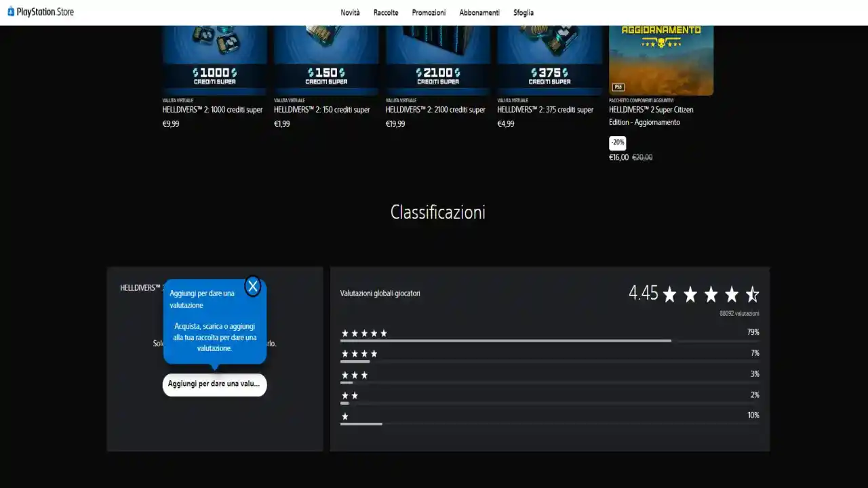This screenshot has width=868, height=488.
Task: Click HELLDIVERS 2: 375 crediti super title
Action: [x=545, y=110]
